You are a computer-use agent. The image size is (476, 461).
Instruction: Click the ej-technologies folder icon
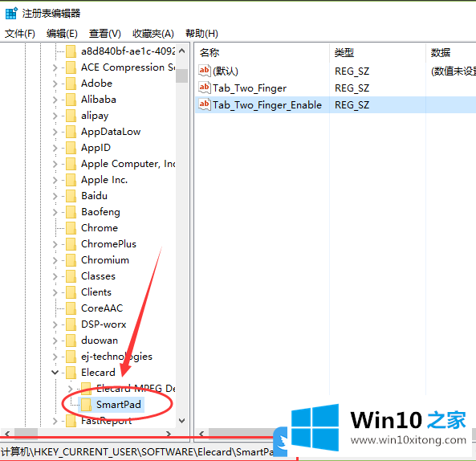[71, 357]
